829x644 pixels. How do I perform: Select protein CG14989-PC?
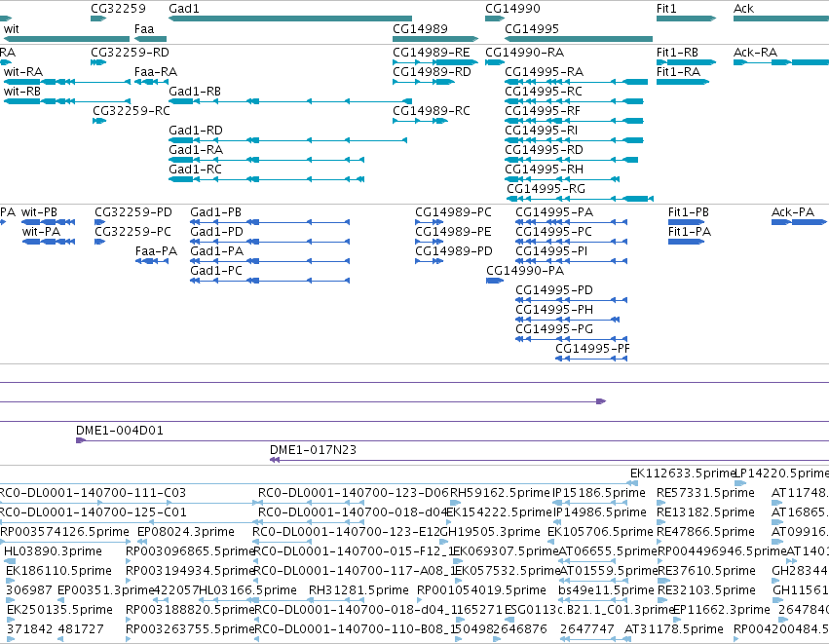point(453,212)
